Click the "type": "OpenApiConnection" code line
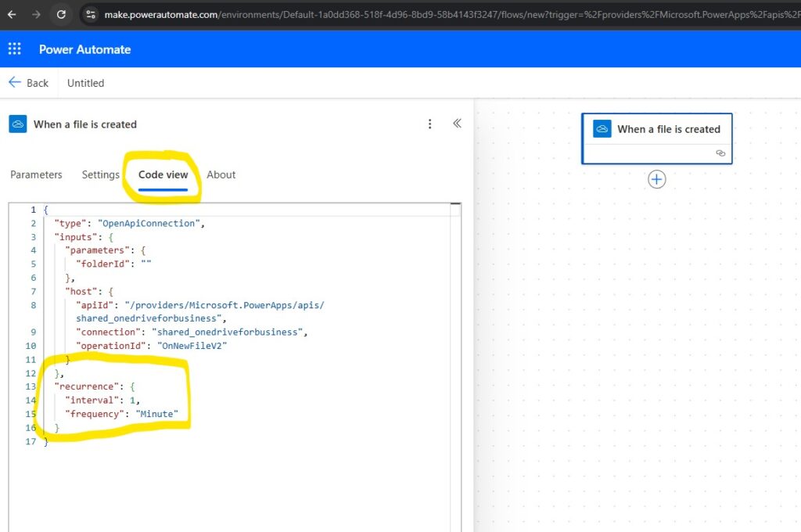The image size is (801, 532). click(x=130, y=223)
